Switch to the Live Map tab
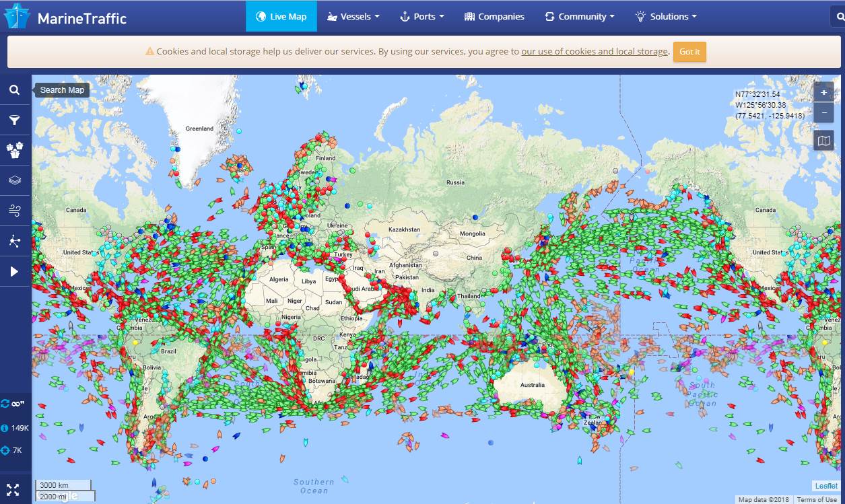The width and height of the screenshot is (845, 504). point(281,16)
